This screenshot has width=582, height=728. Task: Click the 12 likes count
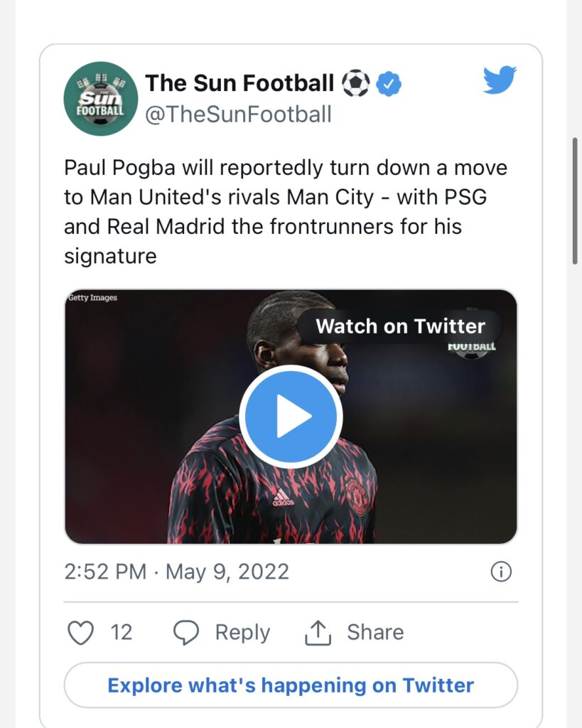coord(122,632)
